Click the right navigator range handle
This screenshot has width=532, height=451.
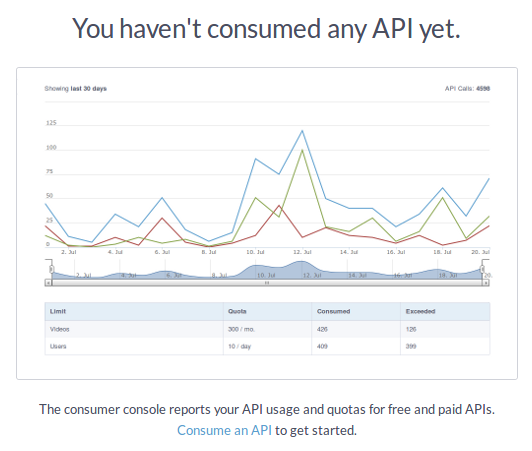482,269
